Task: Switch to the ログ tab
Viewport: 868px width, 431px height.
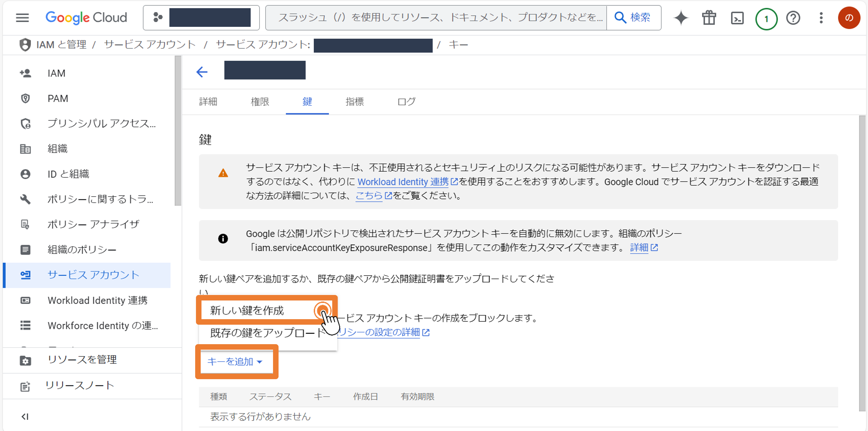Action: (406, 101)
